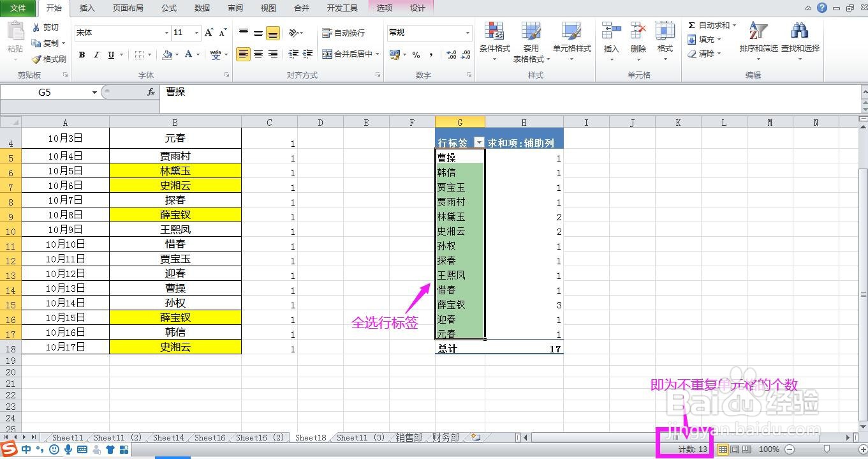Toggle Wrap Text (自动换行)
868x459 pixels.
pyautogui.click(x=343, y=33)
